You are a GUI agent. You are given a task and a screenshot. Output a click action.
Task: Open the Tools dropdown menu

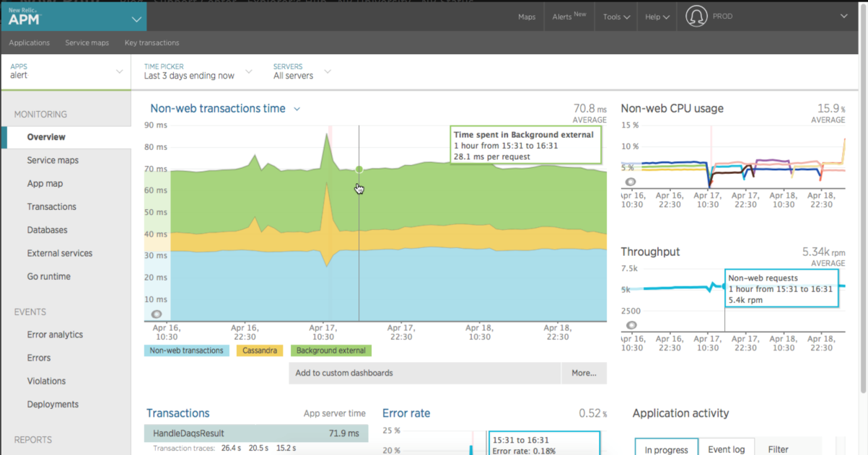click(616, 17)
